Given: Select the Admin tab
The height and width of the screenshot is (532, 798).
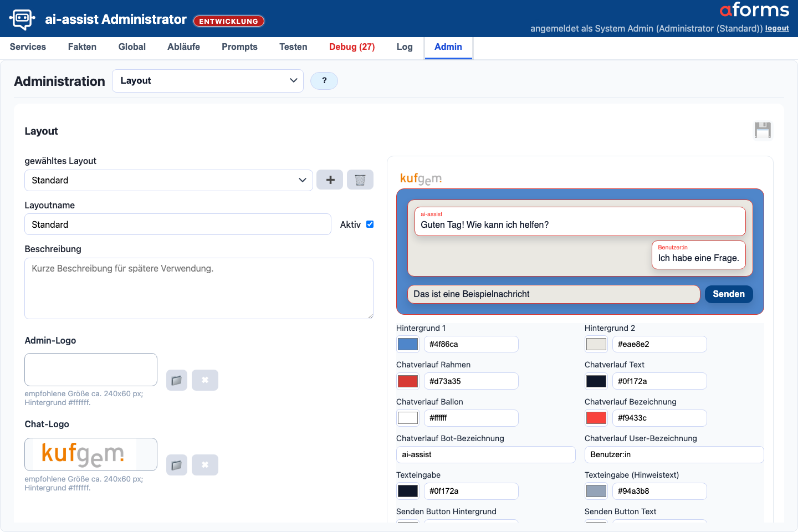Looking at the screenshot, I should coord(448,47).
